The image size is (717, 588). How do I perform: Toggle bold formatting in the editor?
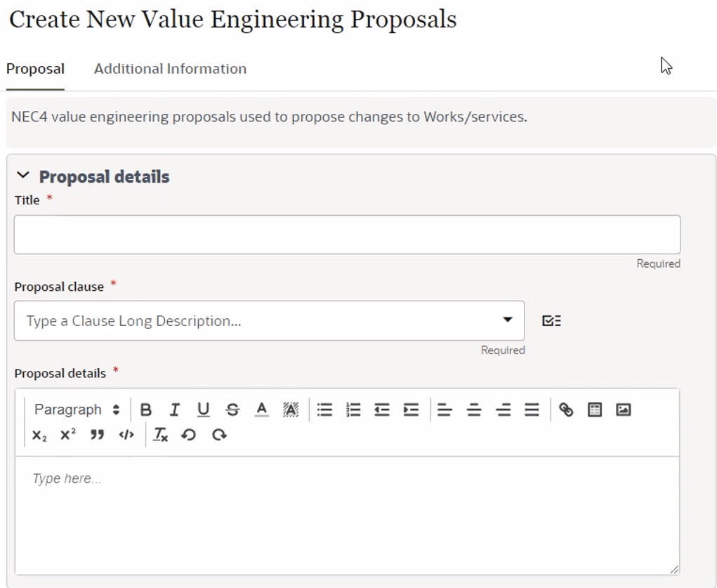click(x=145, y=410)
